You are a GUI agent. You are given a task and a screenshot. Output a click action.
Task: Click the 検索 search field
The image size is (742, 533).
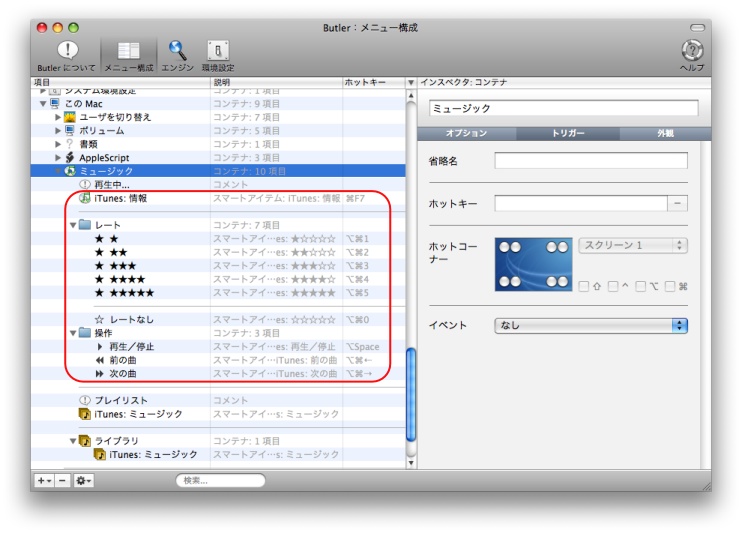221,480
